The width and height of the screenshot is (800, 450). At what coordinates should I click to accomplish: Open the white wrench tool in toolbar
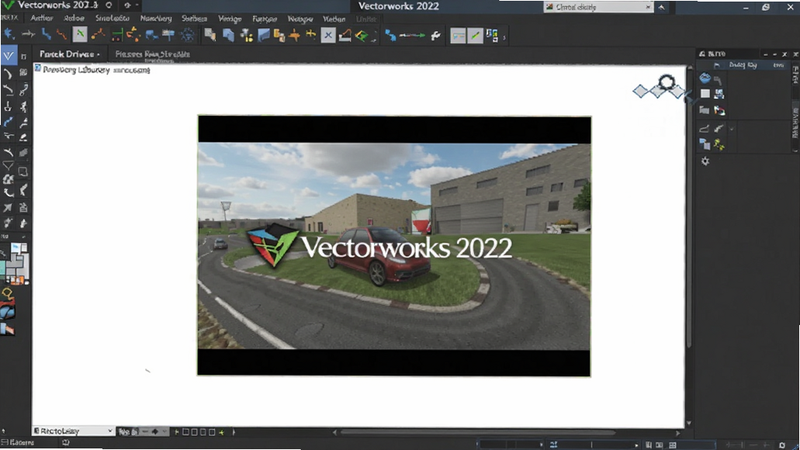(x=436, y=35)
